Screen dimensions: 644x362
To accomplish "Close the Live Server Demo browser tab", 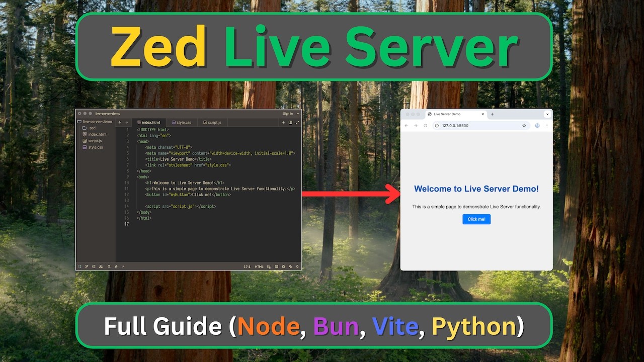I will coord(482,114).
